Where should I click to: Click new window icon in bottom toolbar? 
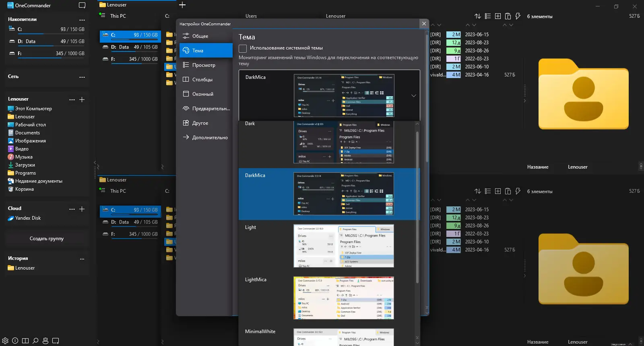click(x=56, y=341)
